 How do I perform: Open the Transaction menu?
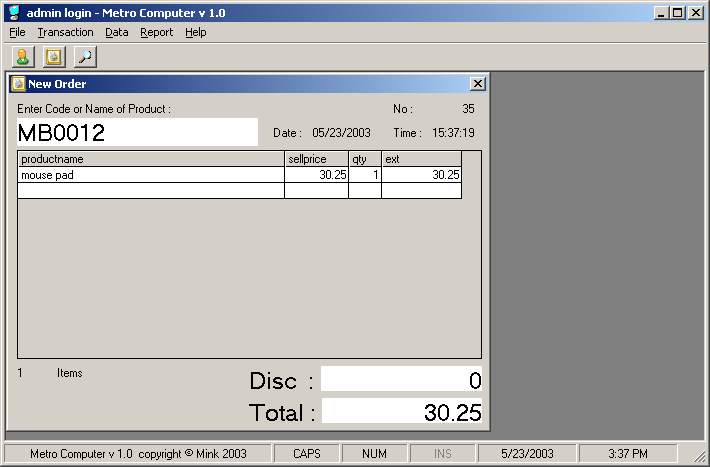pos(65,32)
